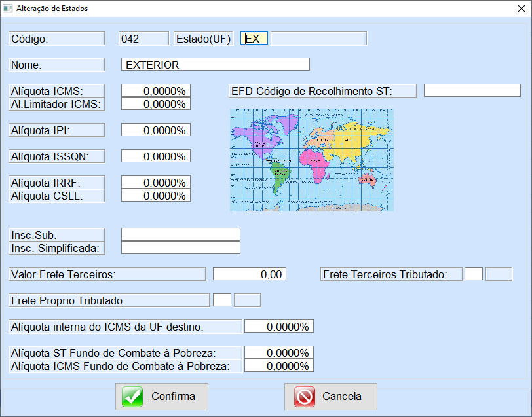Viewport: 532px width, 417px height.
Task: Close the Alteração de Estados window
Action: coord(516,9)
